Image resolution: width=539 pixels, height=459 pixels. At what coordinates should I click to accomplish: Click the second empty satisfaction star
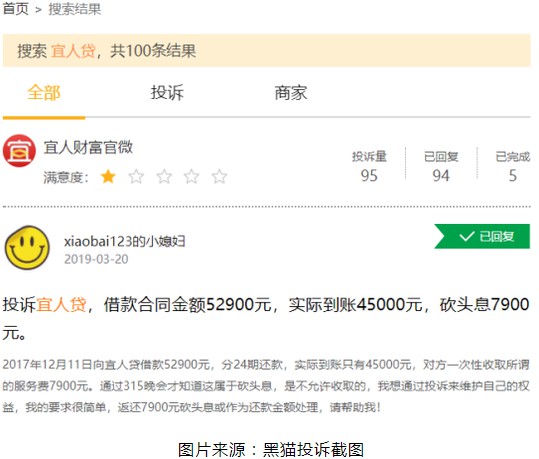pyautogui.click(x=136, y=177)
